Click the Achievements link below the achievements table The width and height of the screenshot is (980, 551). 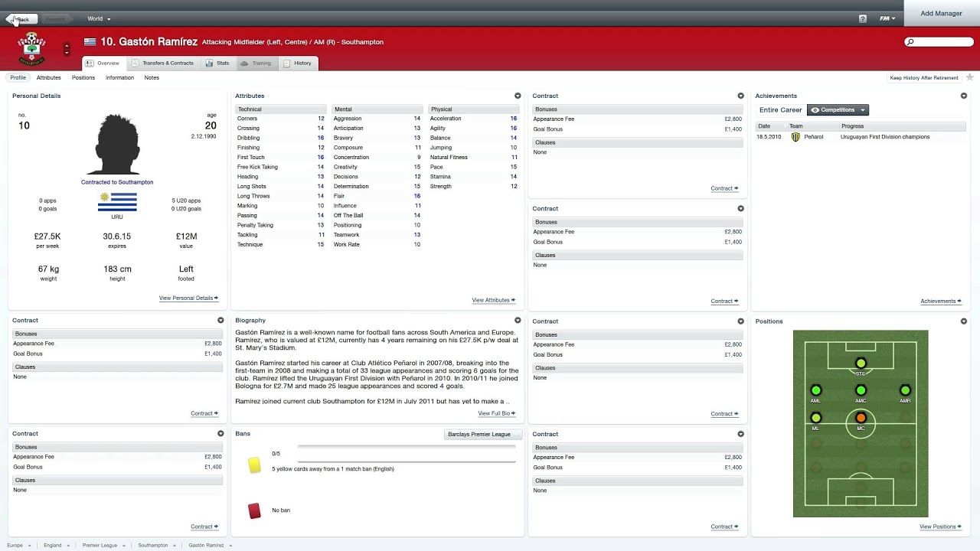[x=942, y=302]
